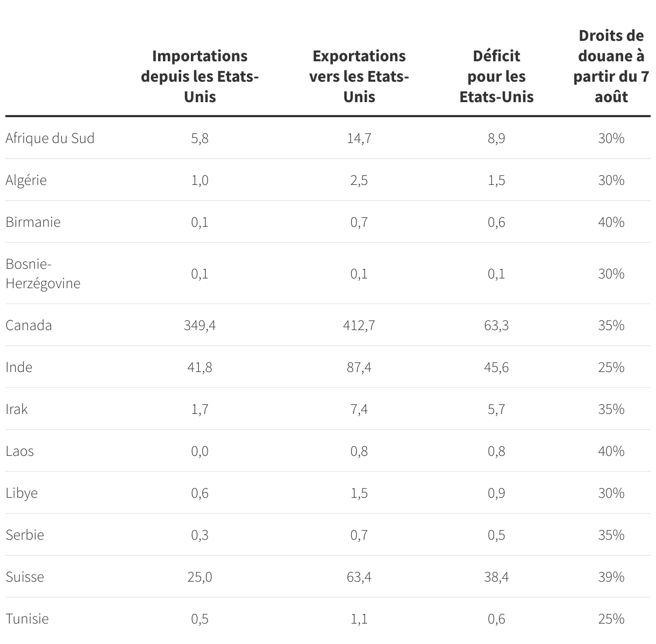Viewport: 656px width, 644px height.
Task: Click Canada's 412,7 exports value
Action: [359, 325]
